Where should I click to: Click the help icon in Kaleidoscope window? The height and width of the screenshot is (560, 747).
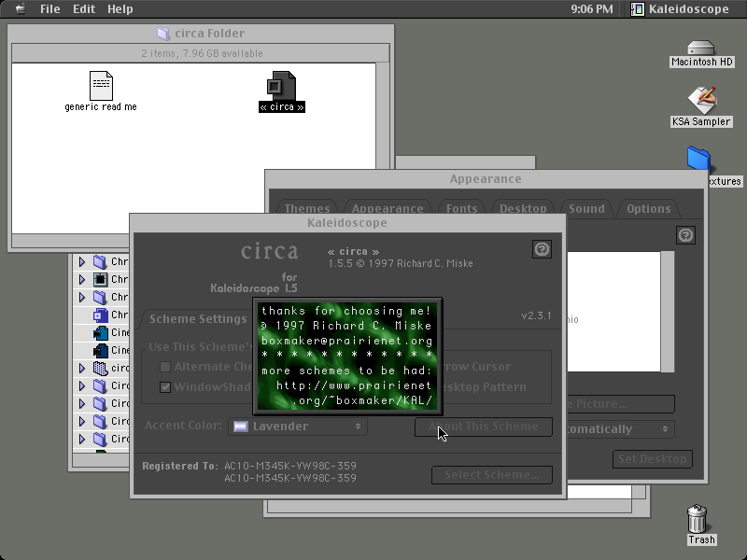click(x=542, y=249)
